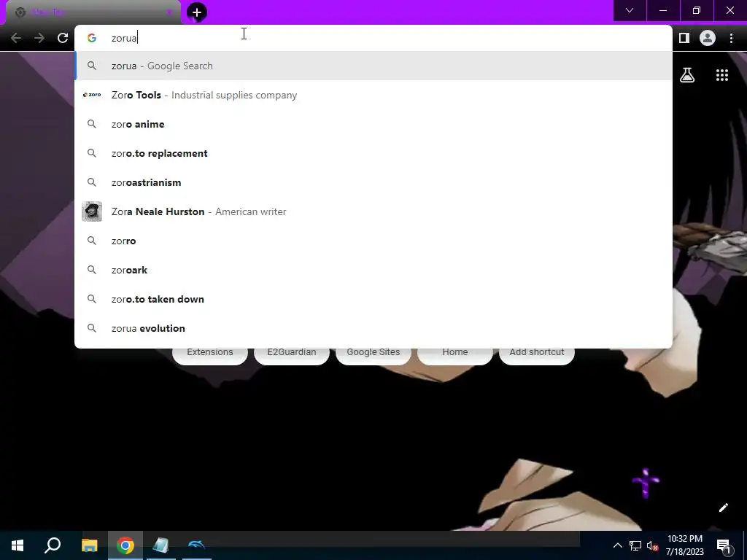Open a new tab with plus button

point(197,12)
